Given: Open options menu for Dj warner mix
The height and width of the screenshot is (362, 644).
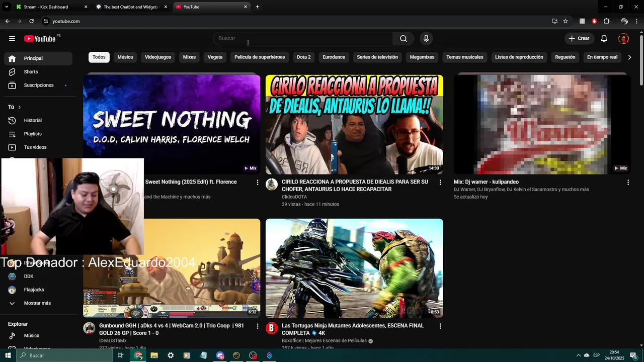Looking at the screenshot, I should [x=628, y=183].
